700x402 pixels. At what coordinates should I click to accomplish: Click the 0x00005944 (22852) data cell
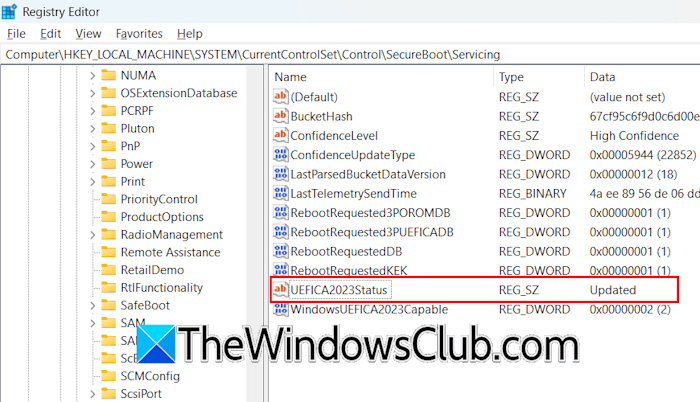pyautogui.click(x=643, y=155)
